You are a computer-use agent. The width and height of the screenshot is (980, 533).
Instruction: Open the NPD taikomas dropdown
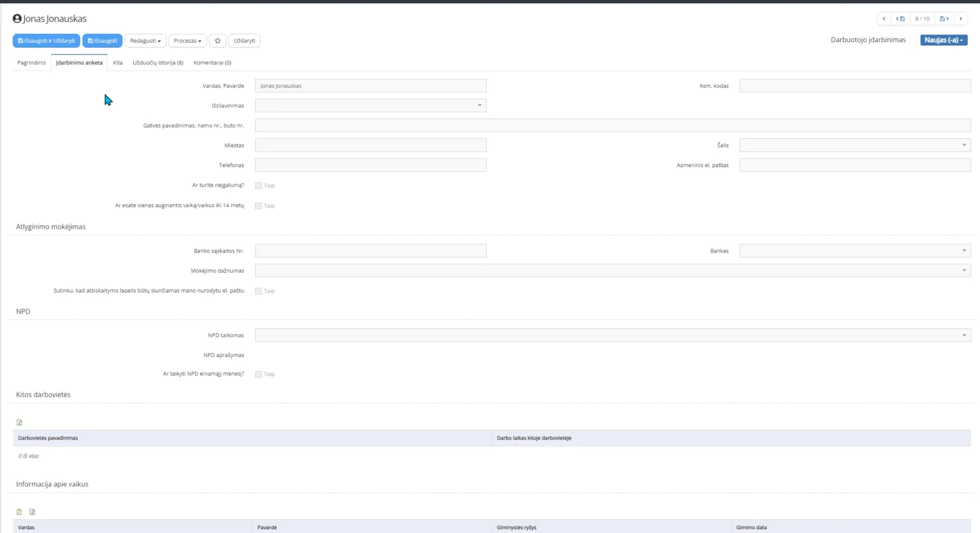612,335
